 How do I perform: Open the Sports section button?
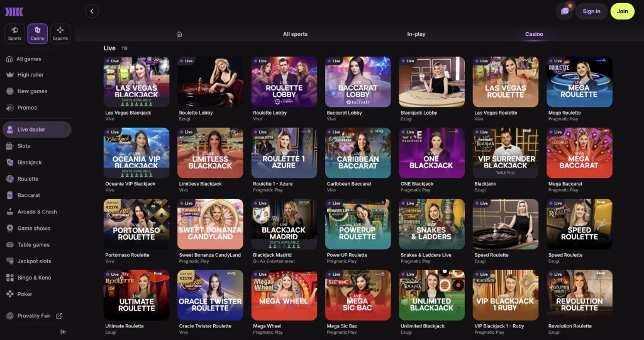click(14, 34)
